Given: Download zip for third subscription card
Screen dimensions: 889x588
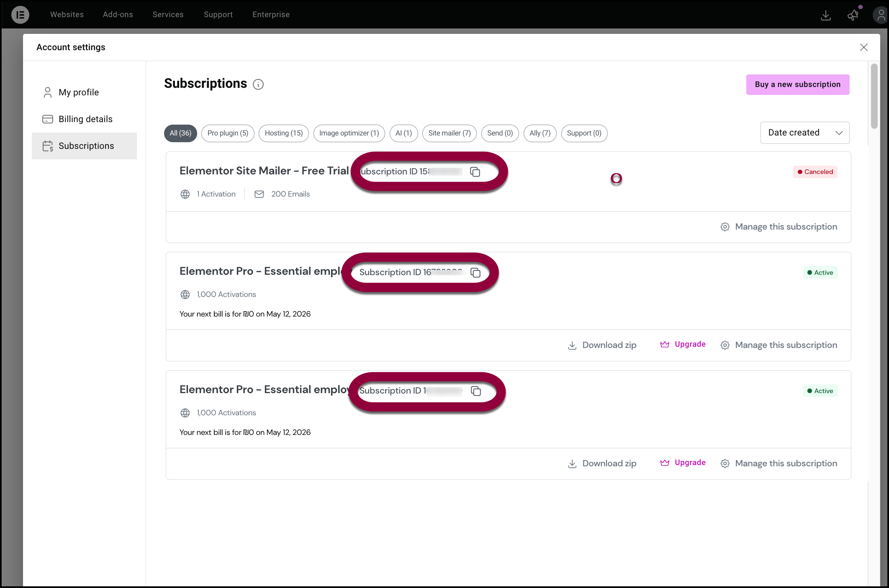Looking at the screenshot, I should click(602, 464).
